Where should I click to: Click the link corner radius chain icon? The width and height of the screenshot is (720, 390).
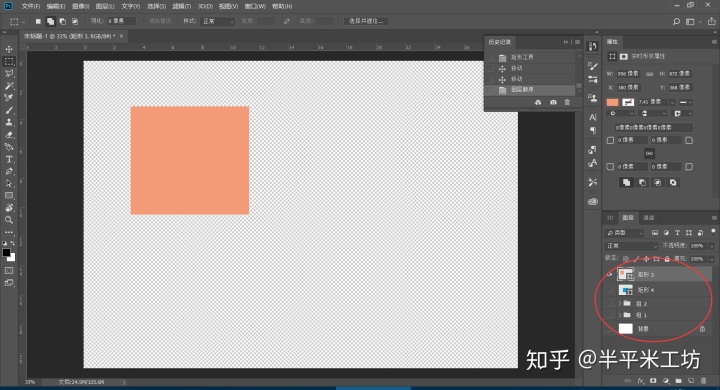pos(649,153)
